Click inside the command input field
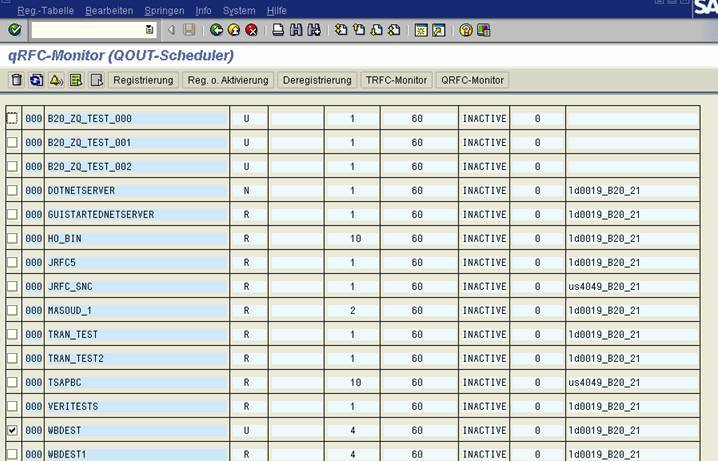The width and height of the screenshot is (718, 461). pyautogui.click(x=85, y=30)
